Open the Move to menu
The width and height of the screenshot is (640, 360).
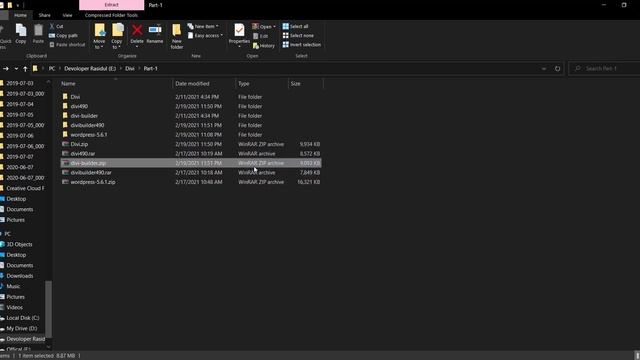[99, 36]
